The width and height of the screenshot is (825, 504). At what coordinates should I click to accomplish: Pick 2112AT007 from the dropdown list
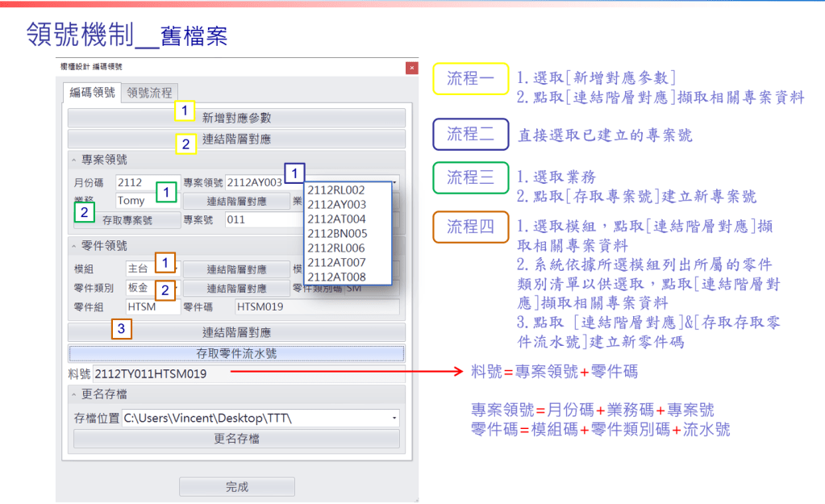coord(336,263)
